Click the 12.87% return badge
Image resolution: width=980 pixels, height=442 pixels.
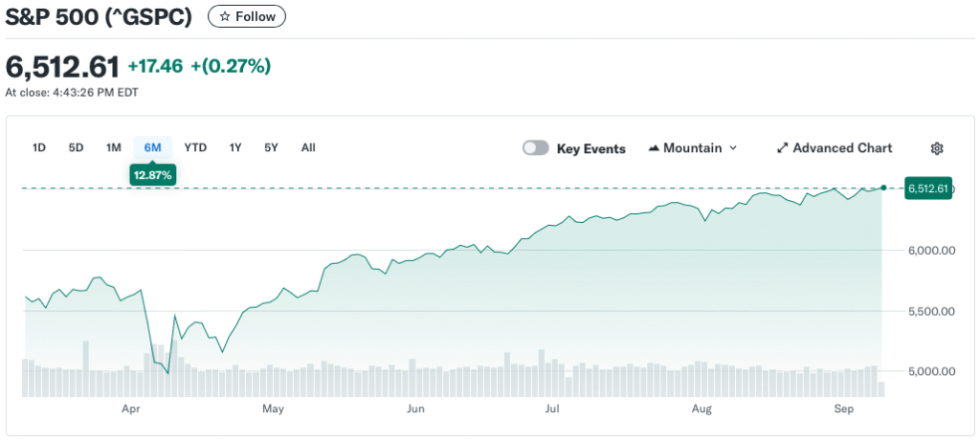[152, 175]
